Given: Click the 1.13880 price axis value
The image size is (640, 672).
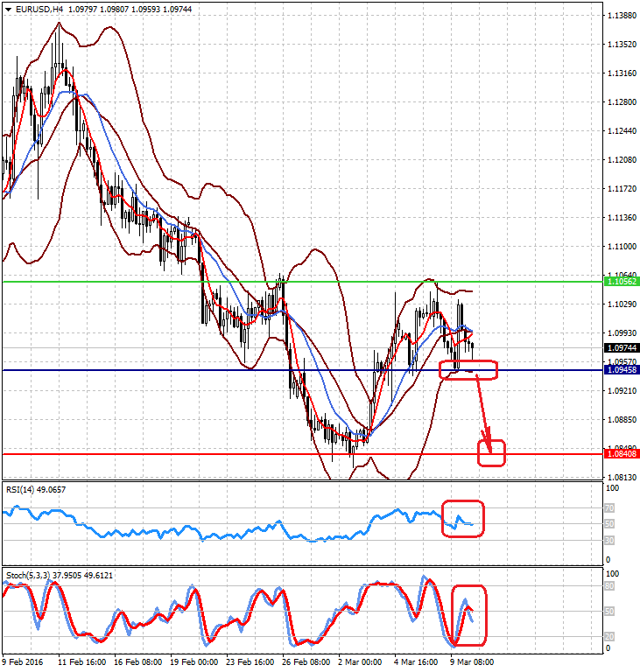Looking at the screenshot, I should [622, 16].
